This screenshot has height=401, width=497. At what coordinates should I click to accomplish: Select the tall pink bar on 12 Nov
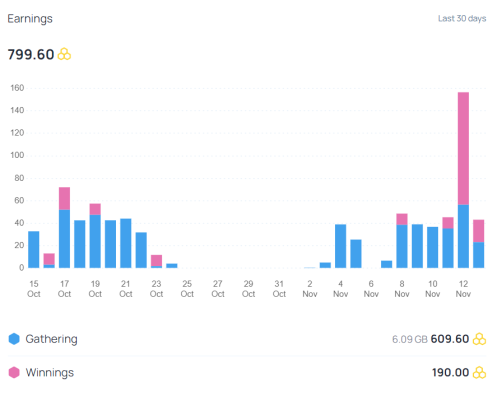click(x=463, y=148)
